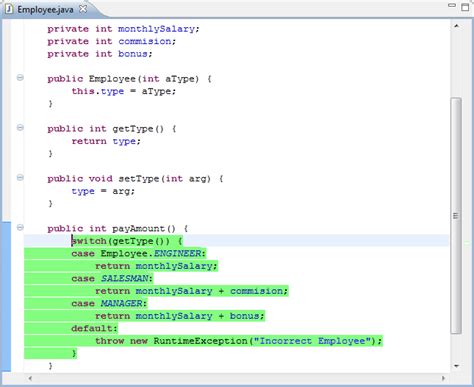Click the Java file icon on the tab
This screenshot has height=387, width=474.
click(9, 9)
